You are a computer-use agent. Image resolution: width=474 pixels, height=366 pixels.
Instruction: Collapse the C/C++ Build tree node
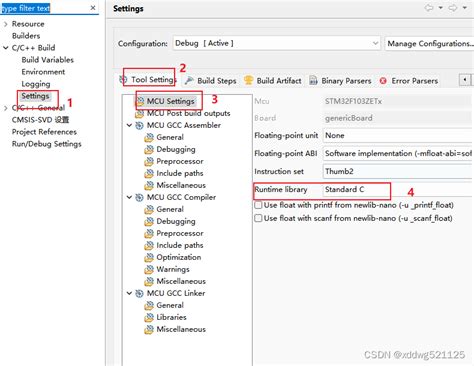coord(6,48)
